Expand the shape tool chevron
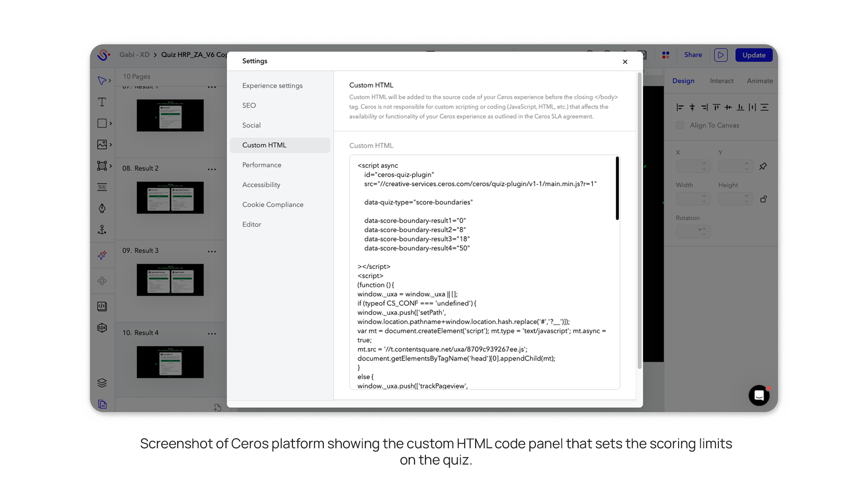The image size is (868, 488). pyautogui.click(x=110, y=123)
